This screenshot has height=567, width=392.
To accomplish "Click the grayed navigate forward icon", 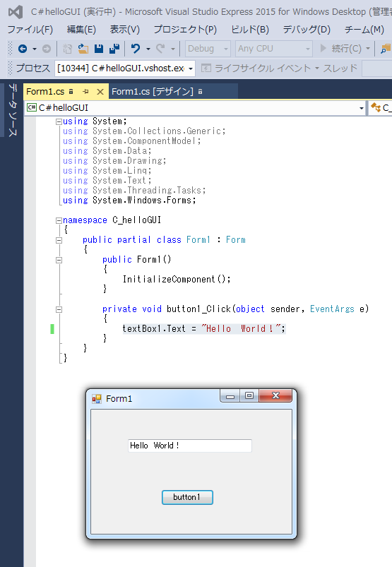I will point(47,49).
